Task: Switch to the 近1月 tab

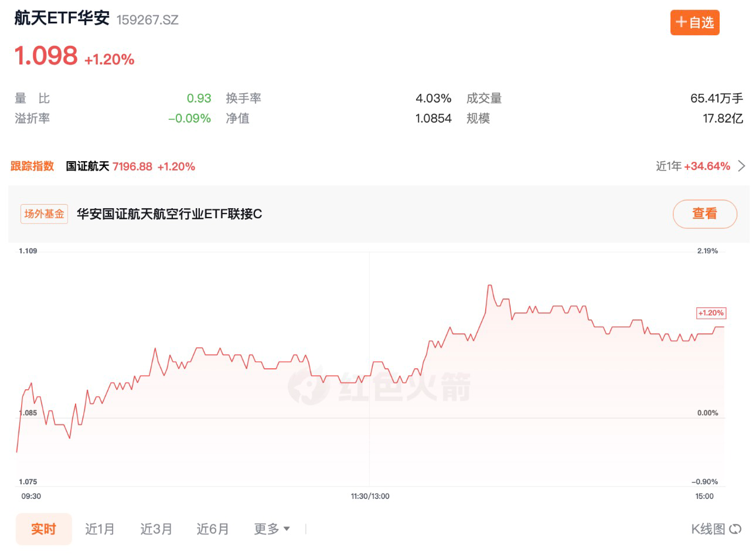Action: 100,529
